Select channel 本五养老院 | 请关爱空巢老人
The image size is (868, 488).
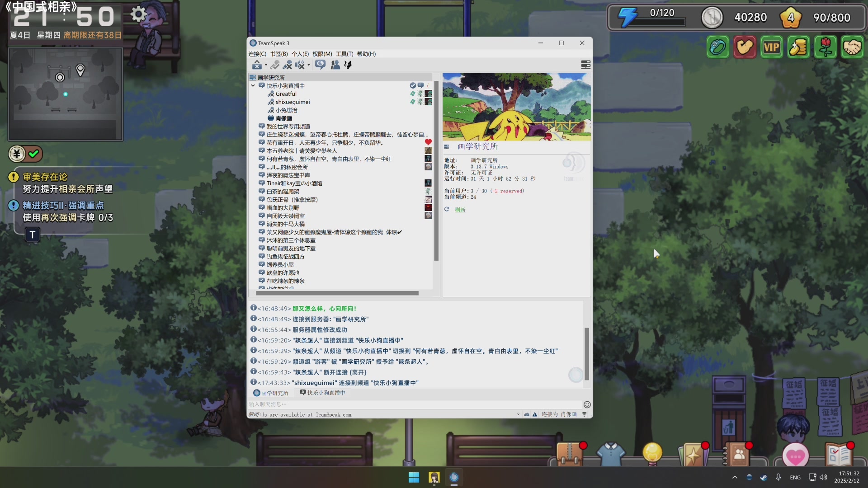pos(302,151)
